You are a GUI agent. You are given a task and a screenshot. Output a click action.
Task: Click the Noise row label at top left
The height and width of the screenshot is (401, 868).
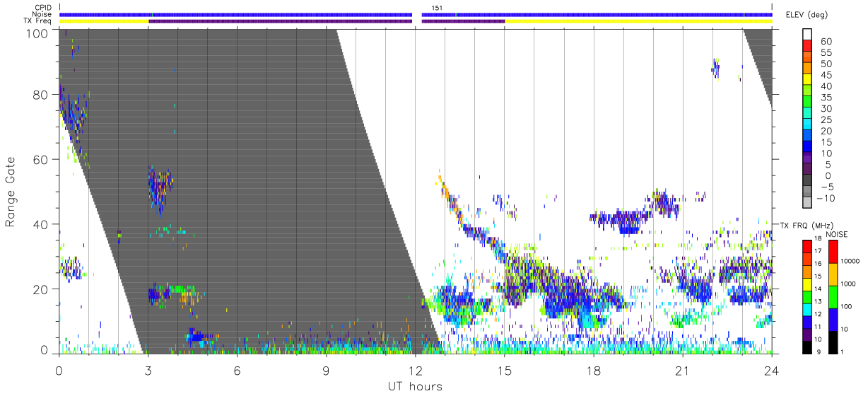pos(42,14)
